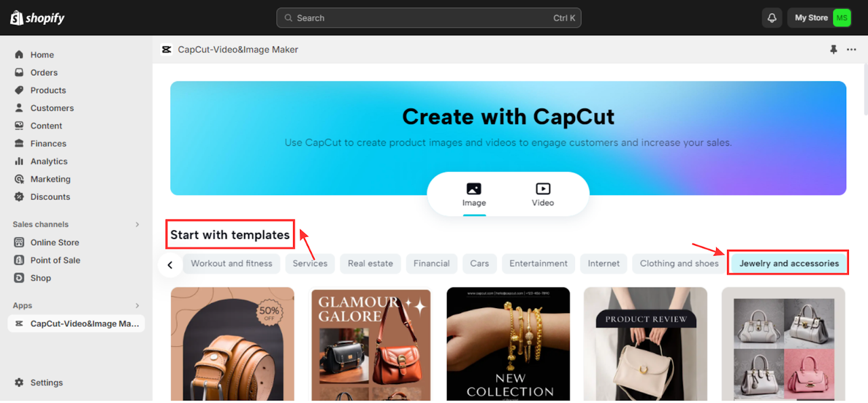The height and width of the screenshot is (403, 868).
Task: Select the Jewelry and accessories category
Action: (x=789, y=263)
